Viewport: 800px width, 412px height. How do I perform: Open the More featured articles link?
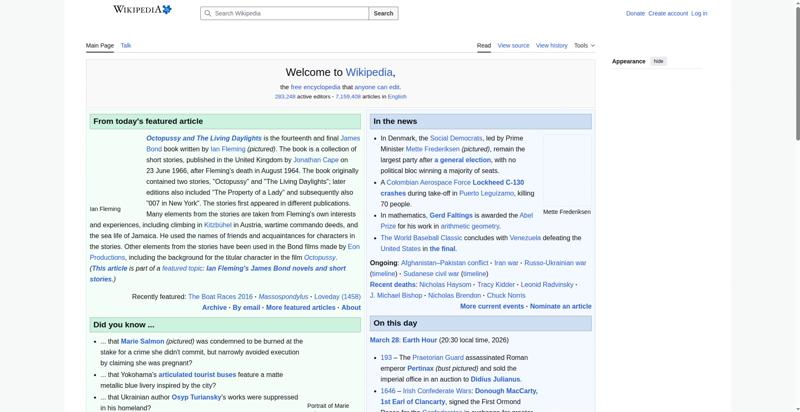pyautogui.click(x=300, y=308)
